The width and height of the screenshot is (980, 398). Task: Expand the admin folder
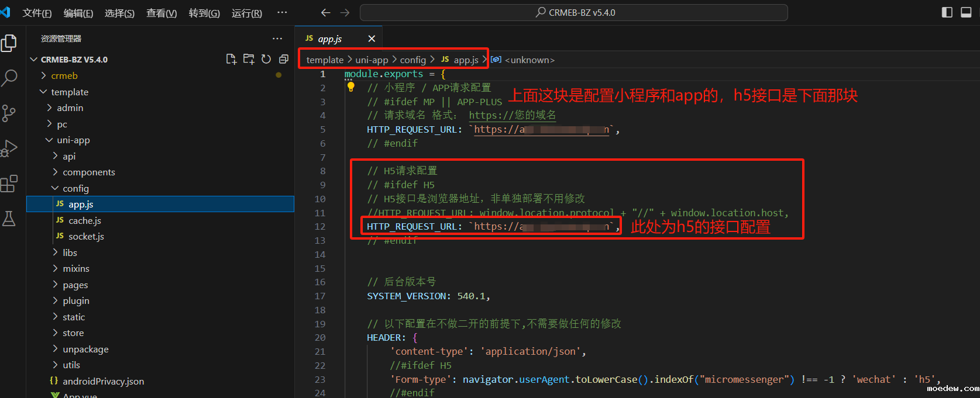(x=70, y=108)
